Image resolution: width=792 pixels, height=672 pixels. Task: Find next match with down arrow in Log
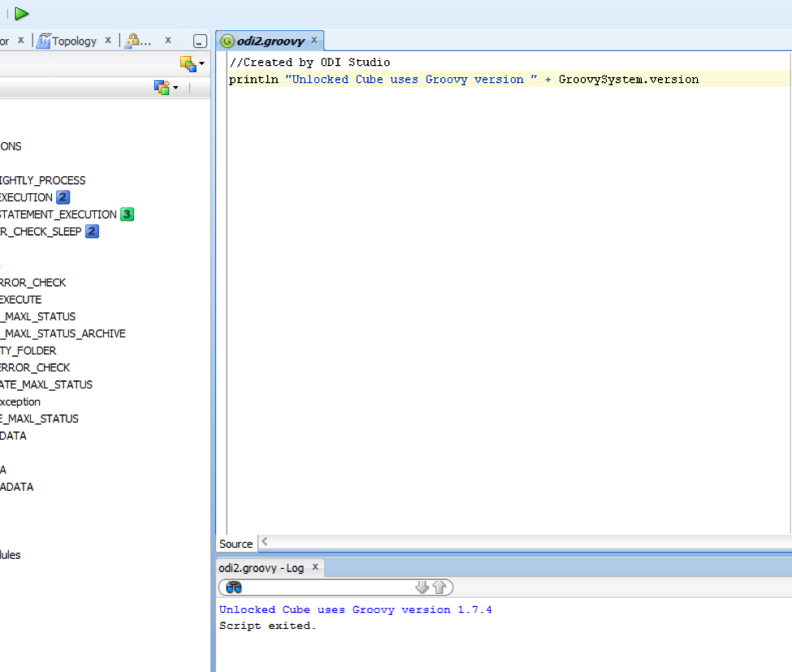pyautogui.click(x=422, y=587)
